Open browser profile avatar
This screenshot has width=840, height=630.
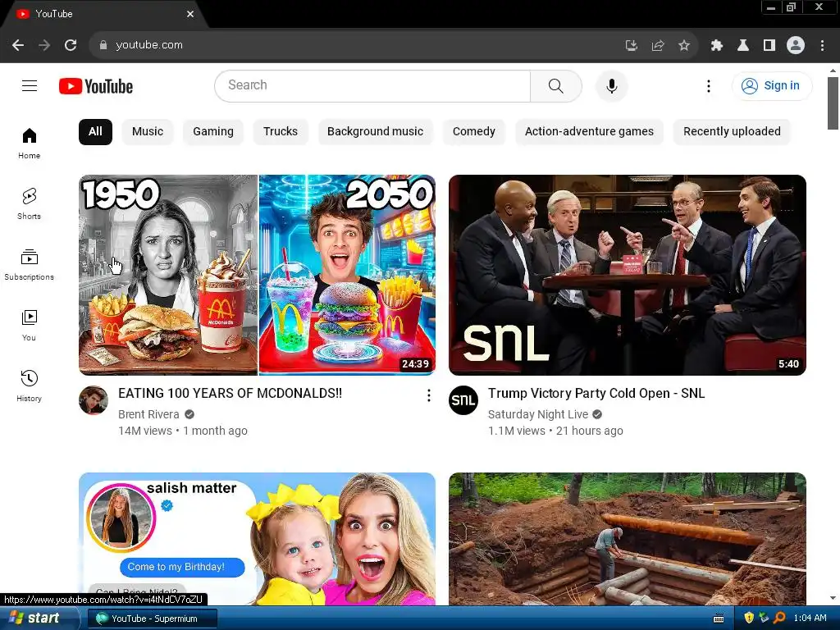click(796, 46)
